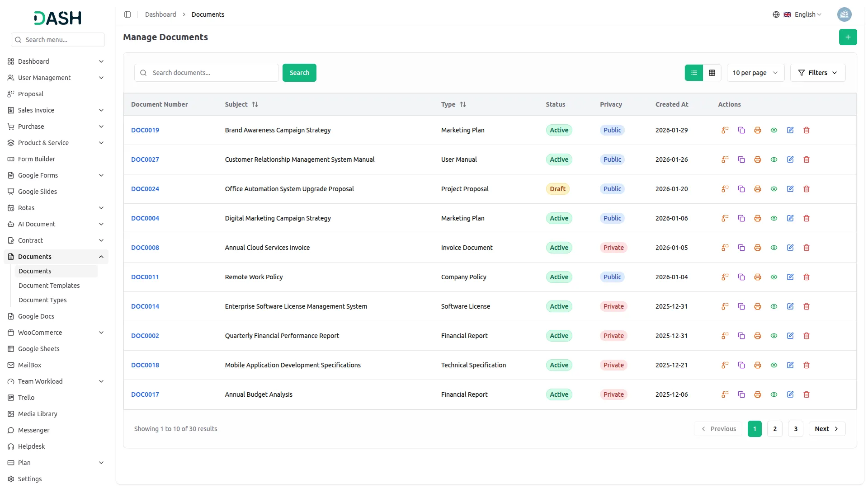This screenshot has width=868, height=488.
Task: Open the edit icon for Annual Budget Analysis
Action: (x=790, y=394)
